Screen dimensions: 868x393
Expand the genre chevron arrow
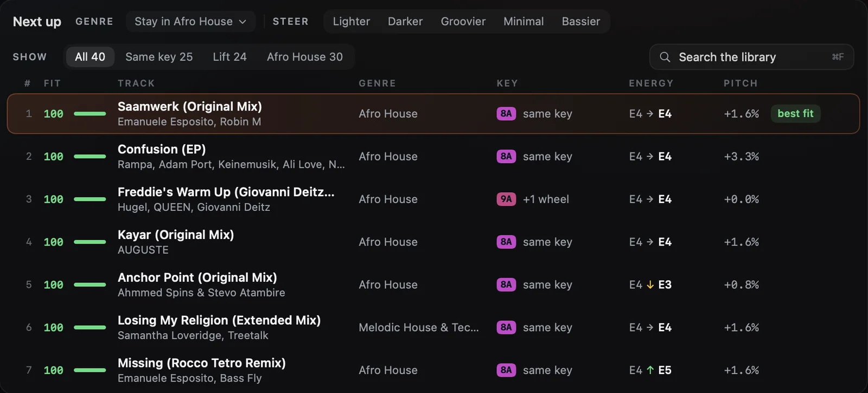click(x=242, y=22)
